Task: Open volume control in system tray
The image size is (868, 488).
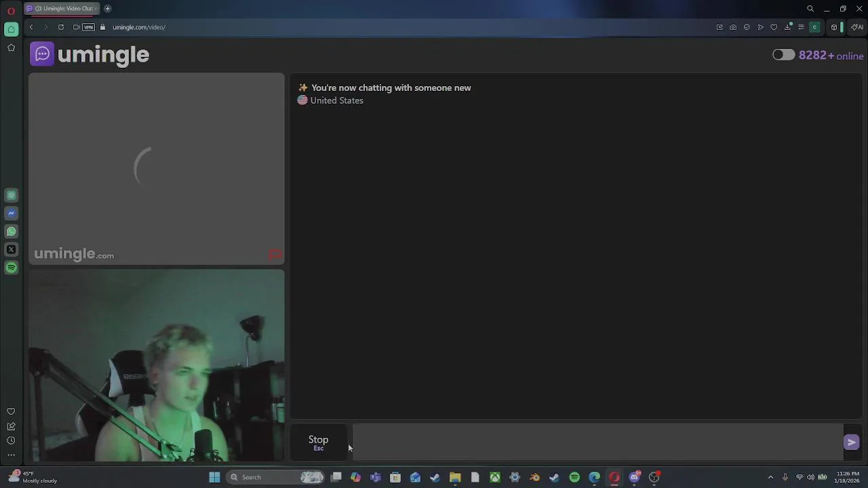Action: coord(810,477)
